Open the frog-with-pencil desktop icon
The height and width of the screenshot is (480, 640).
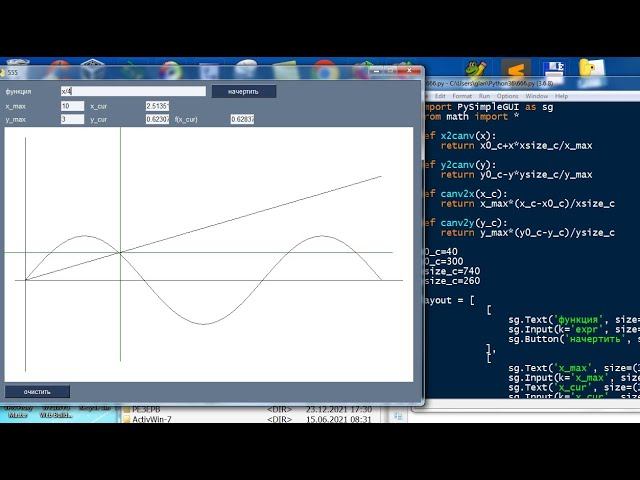coord(476,69)
